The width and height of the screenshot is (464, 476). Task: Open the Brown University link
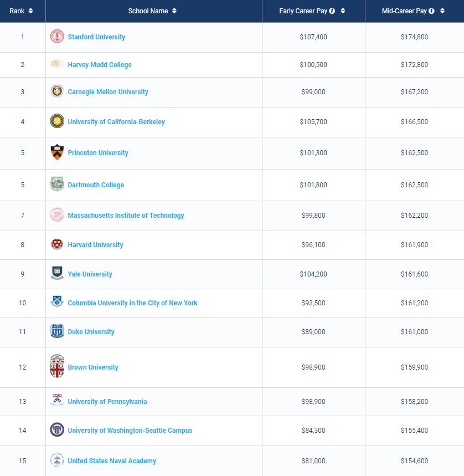click(93, 367)
